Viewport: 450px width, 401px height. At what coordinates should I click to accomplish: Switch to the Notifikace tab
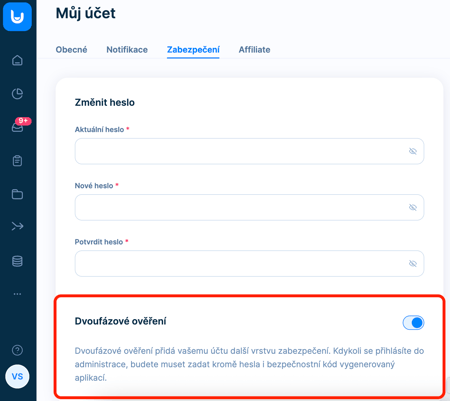[127, 50]
